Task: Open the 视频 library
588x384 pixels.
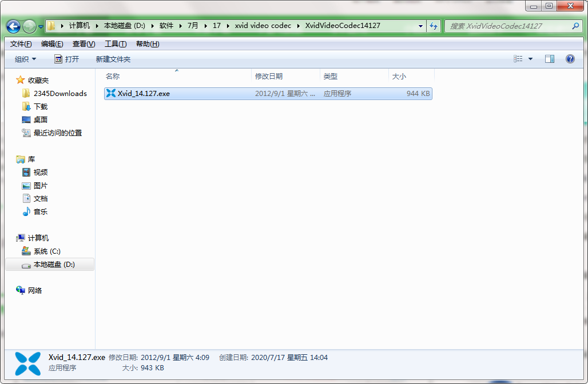Action: pos(41,173)
